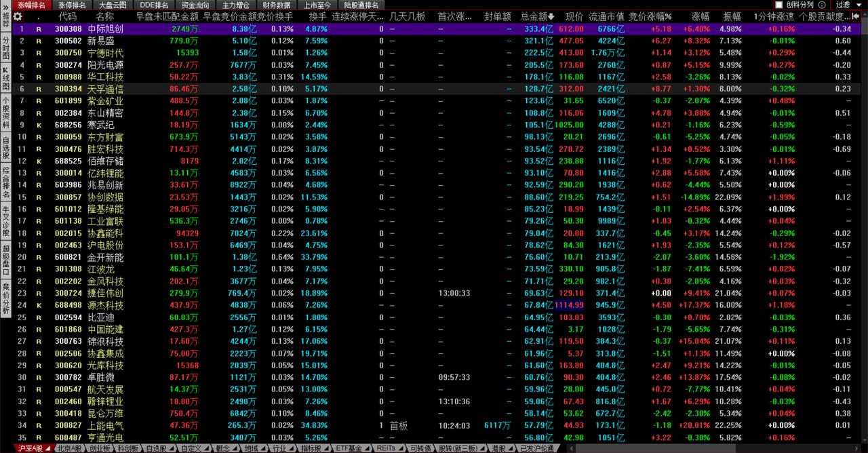This screenshot has height=453, width=868.
Task: Click the sort arrow in 总金额 header
Action: [x=551, y=16]
